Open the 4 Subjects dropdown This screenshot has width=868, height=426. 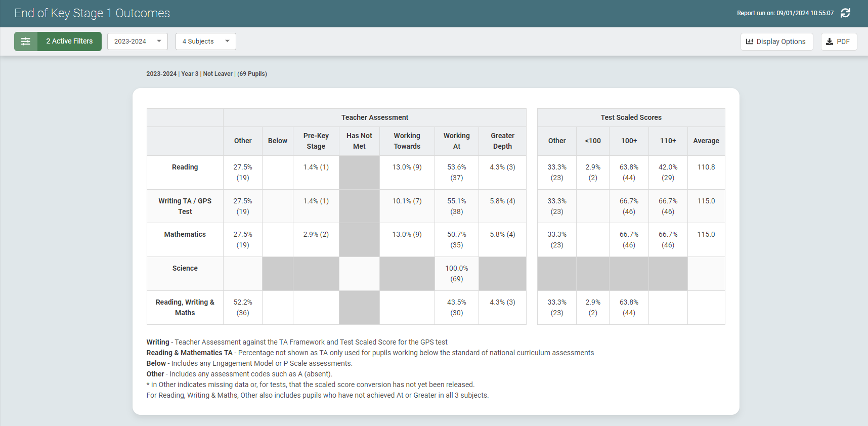205,41
